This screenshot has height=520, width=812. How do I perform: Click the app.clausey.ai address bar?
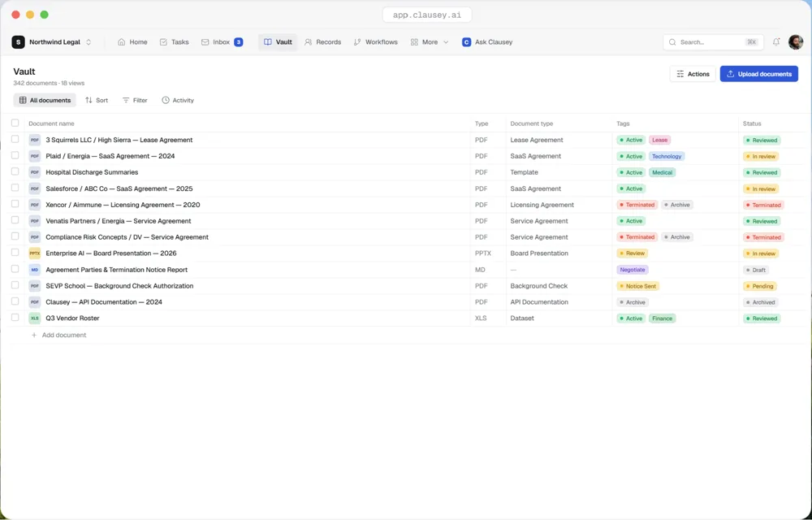[x=427, y=15]
